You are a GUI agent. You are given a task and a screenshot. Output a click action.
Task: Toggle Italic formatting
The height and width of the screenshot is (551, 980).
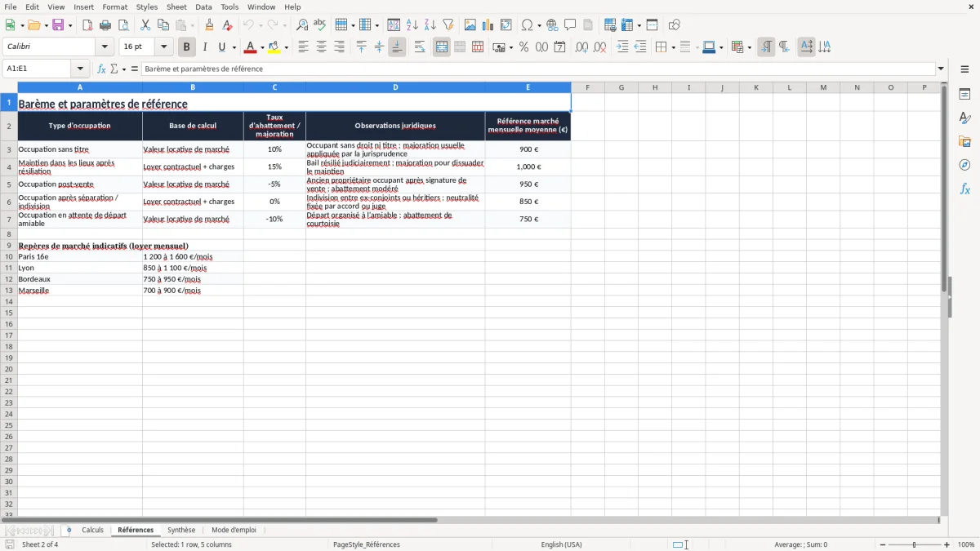(x=204, y=47)
